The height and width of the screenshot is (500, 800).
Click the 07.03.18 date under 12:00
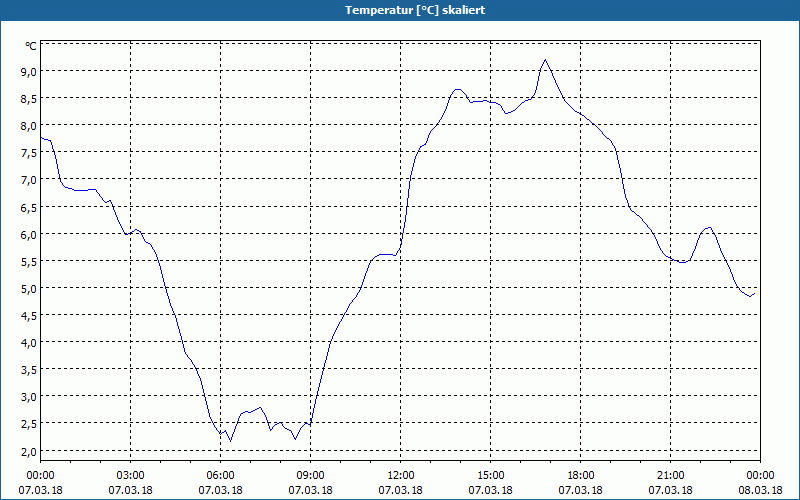401,490
